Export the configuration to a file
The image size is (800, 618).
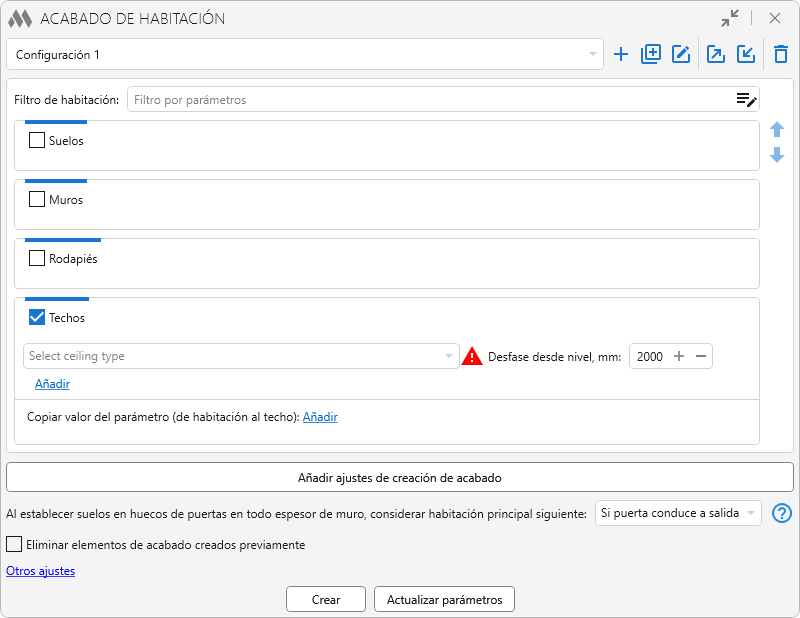point(716,55)
